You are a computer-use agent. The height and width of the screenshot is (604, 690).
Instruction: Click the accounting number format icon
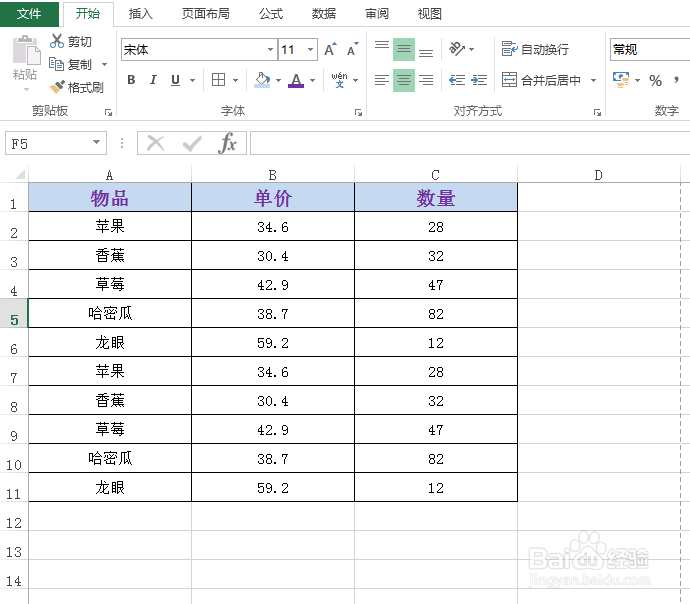click(x=621, y=80)
